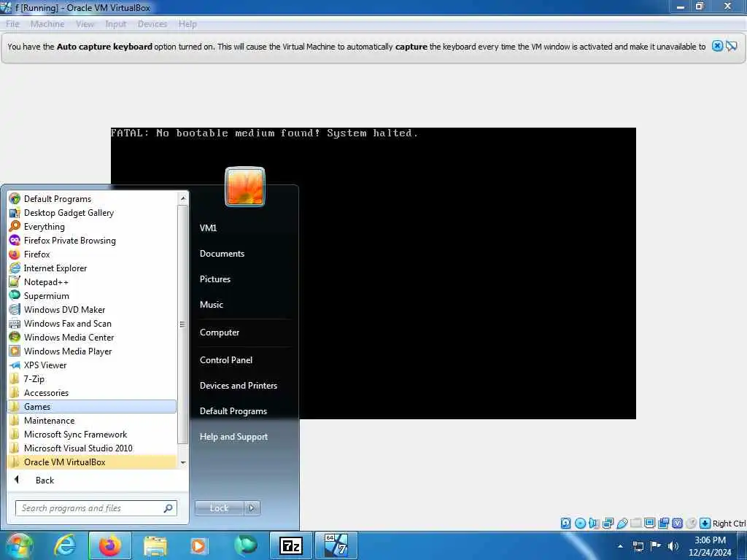Viewport: 747px width, 560px height.
Task: Click the USB devices icon in VirtualBox status bar
Action: point(622,524)
